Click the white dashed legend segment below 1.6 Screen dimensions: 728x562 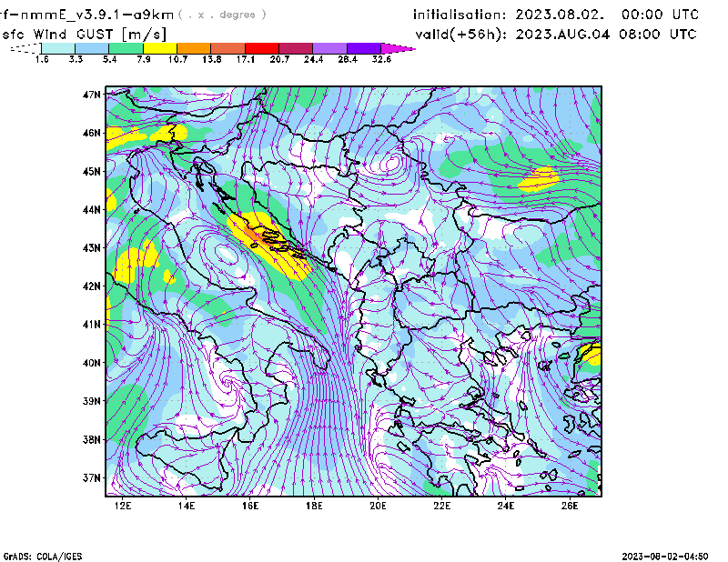click(26, 48)
